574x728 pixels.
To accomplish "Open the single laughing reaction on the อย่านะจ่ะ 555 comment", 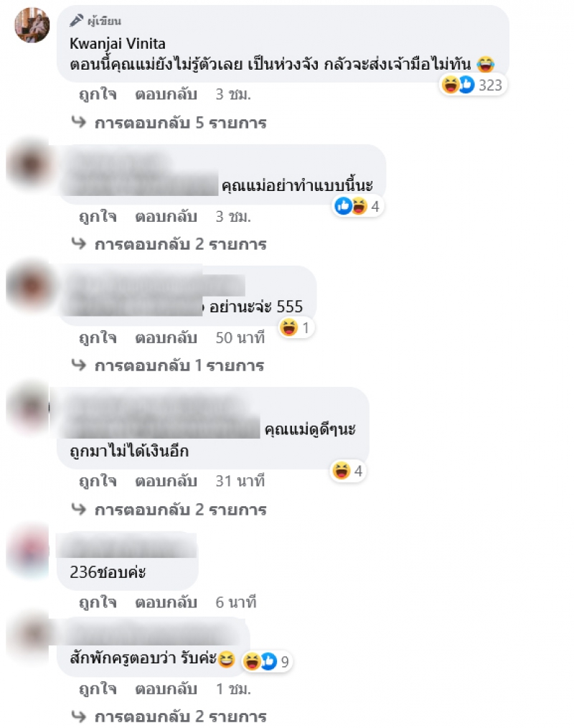I will 296,328.
